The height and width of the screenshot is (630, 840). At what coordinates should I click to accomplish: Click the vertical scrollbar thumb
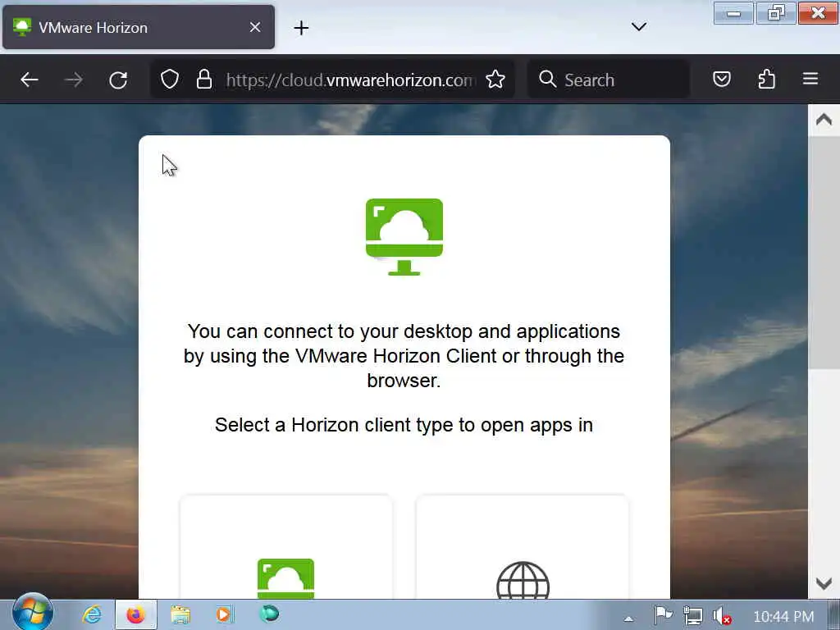[824, 252]
